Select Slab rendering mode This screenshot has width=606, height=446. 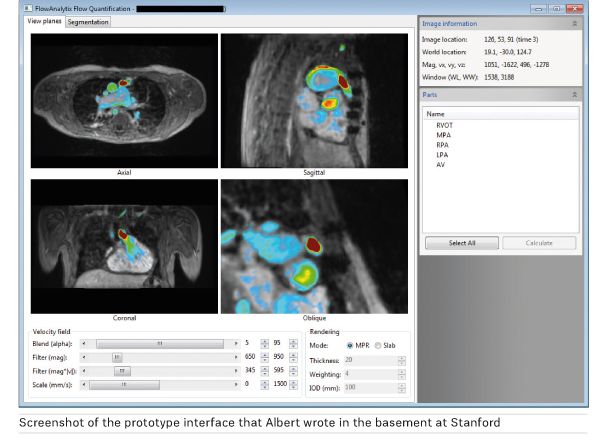(x=375, y=344)
